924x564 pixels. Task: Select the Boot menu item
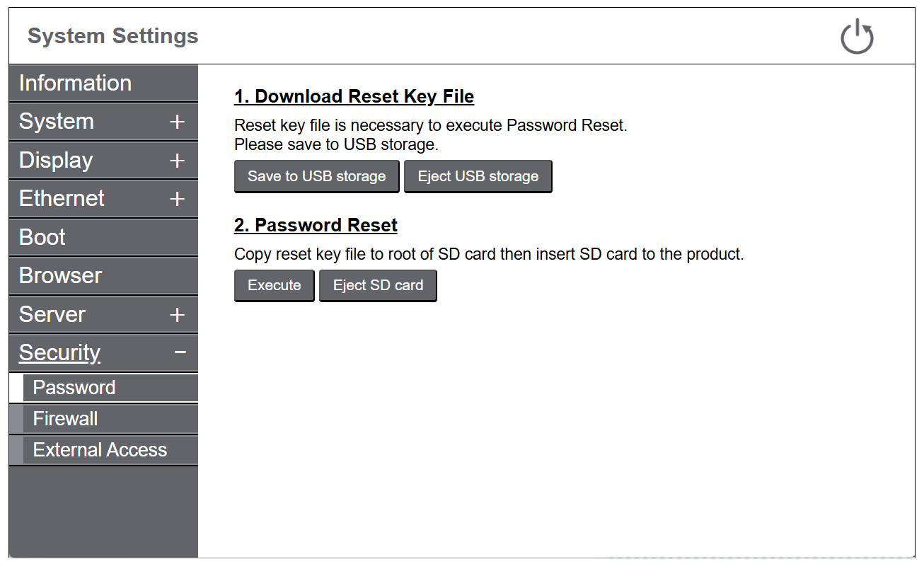pyautogui.click(x=42, y=237)
